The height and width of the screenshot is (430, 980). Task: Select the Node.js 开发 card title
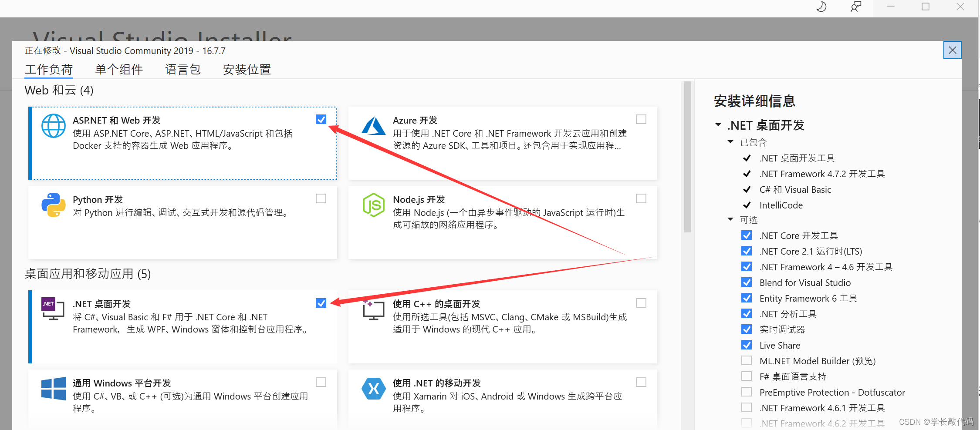pyautogui.click(x=419, y=200)
